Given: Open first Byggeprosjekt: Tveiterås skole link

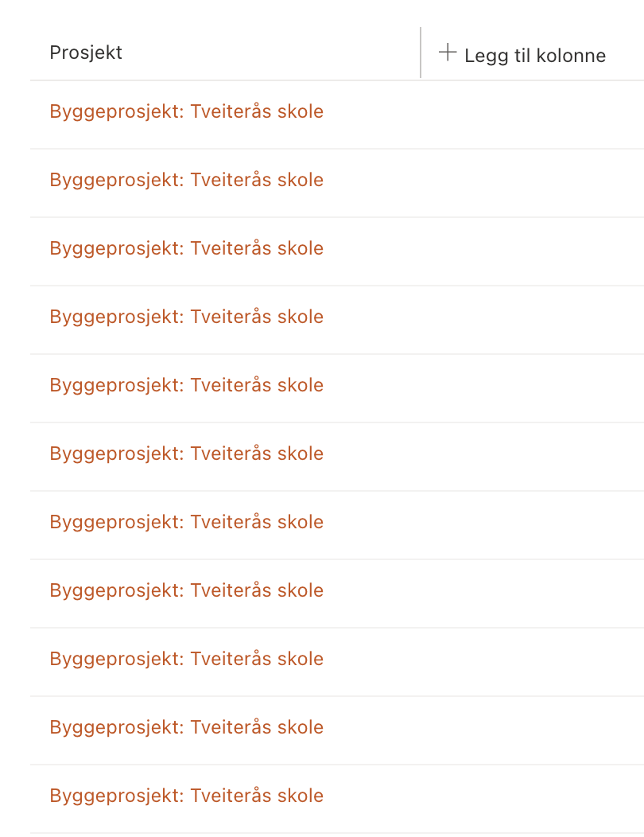Looking at the screenshot, I should [x=186, y=111].
